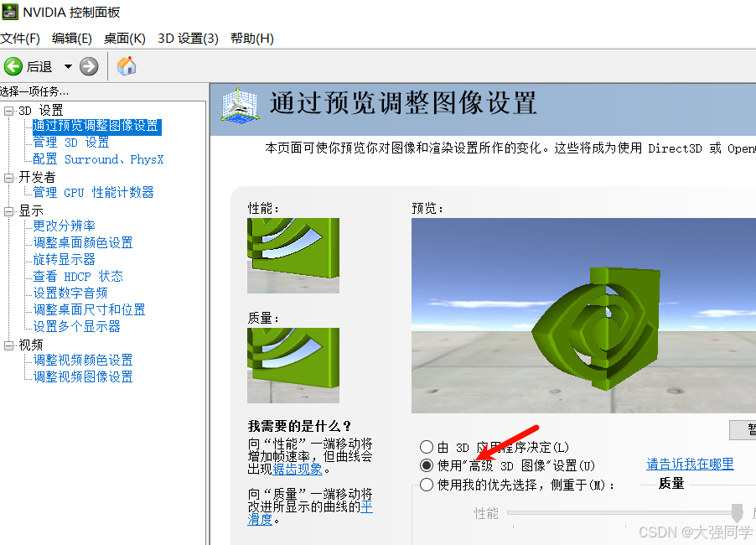Click the 性能 preview thumbnail

point(293,256)
